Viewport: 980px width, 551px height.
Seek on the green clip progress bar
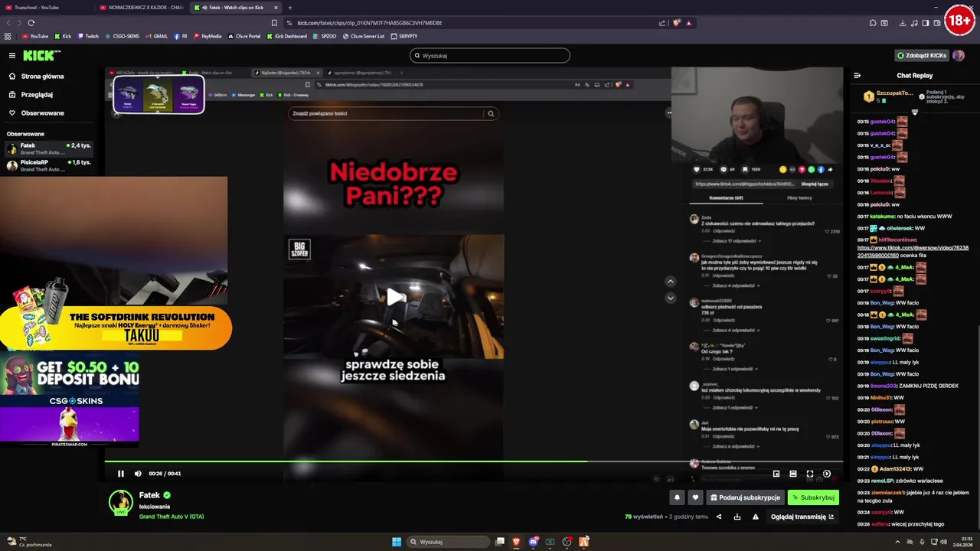tap(474, 461)
